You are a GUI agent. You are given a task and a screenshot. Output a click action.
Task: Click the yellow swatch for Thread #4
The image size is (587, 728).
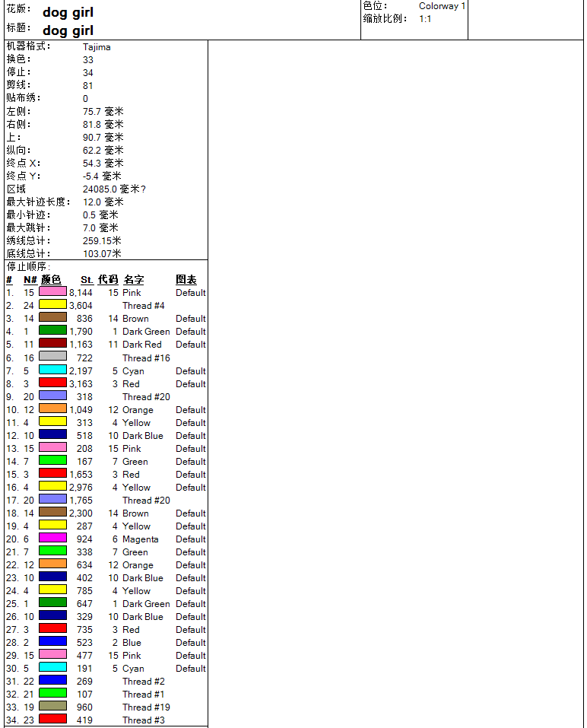(52, 304)
